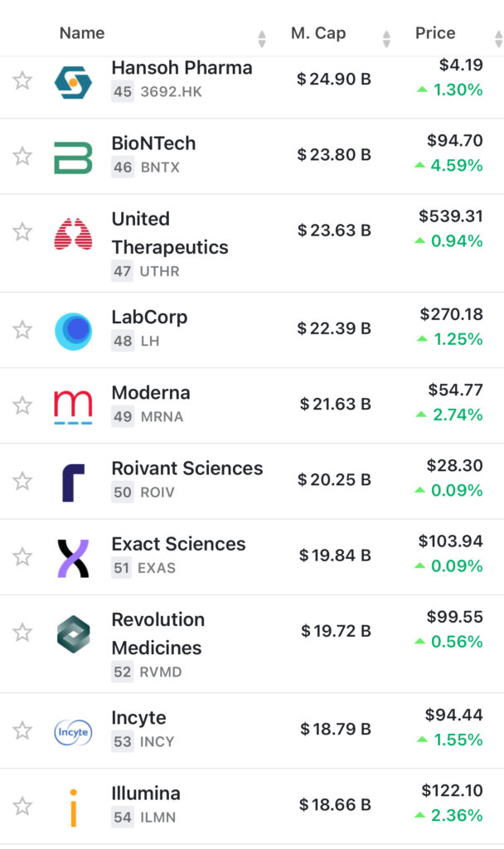Click the Exact Sciences X logo
504x849 pixels.
coord(73,558)
